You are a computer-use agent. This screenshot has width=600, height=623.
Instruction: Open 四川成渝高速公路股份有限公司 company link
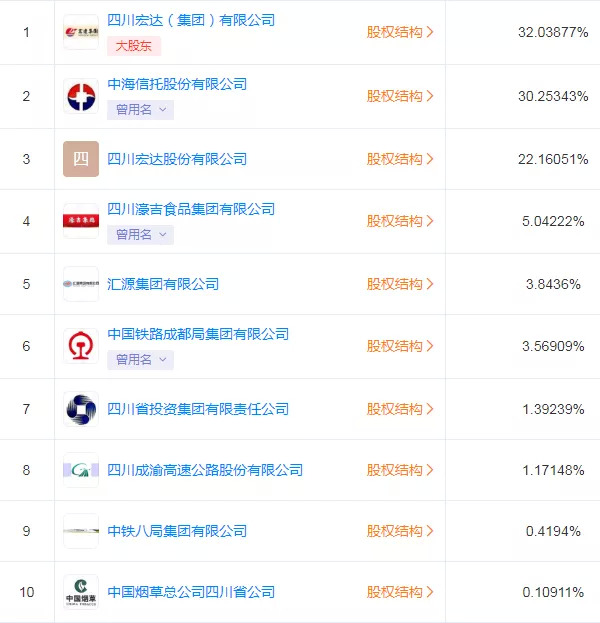point(204,470)
